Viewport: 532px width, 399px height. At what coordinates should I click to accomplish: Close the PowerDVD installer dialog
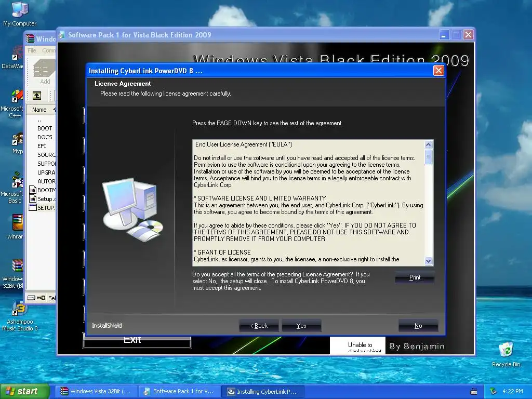pyautogui.click(x=438, y=70)
